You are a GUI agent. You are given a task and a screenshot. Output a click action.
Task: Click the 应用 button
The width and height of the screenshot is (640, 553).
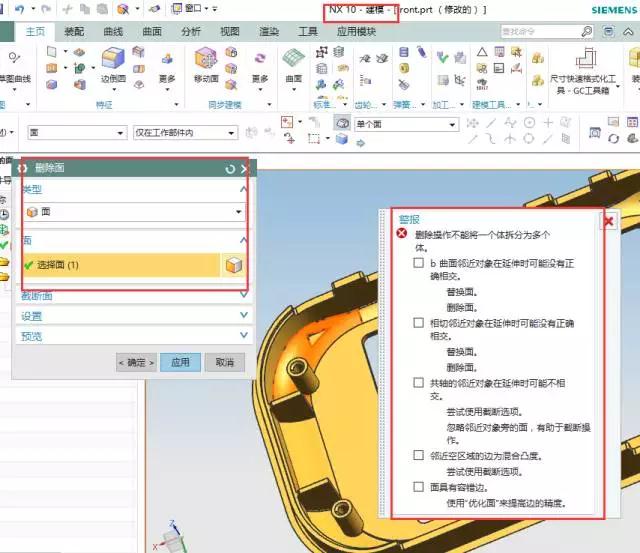pyautogui.click(x=180, y=362)
